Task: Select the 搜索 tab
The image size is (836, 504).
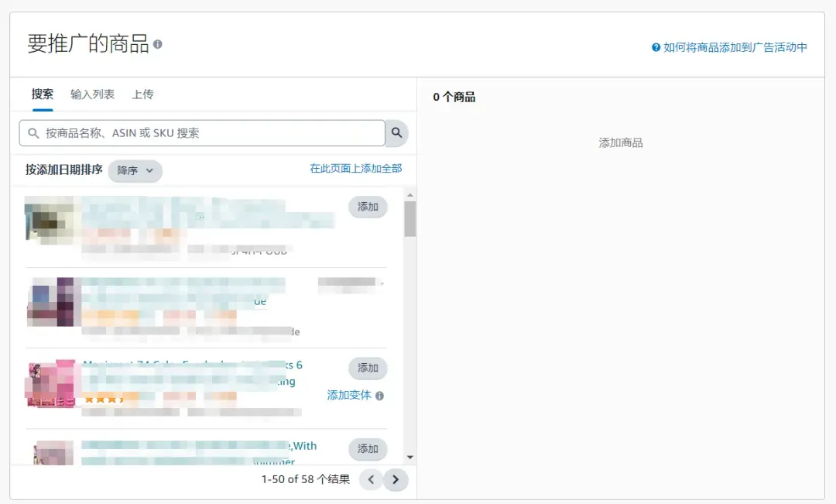Action: coord(43,94)
